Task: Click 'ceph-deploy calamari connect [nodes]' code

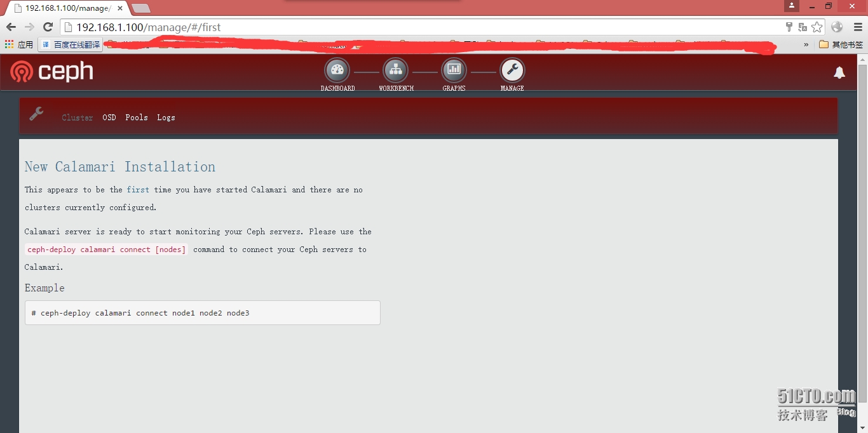Action: coord(107,250)
